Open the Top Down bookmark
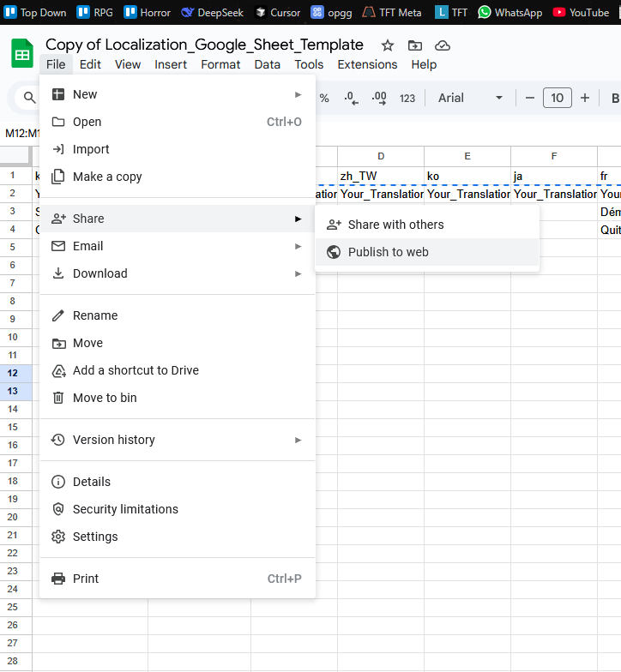Viewport: 621px width, 672px height. pyautogui.click(x=35, y=12)
